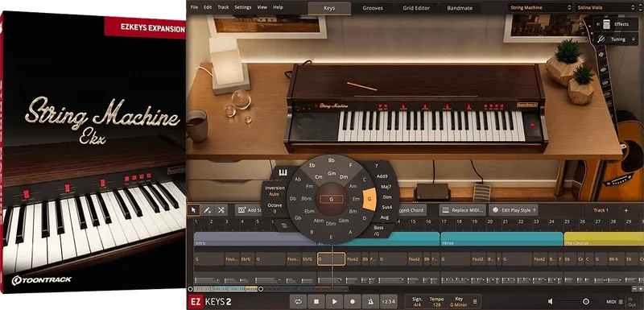The width and height of the screenshot is (644, 310).
Task: Switch to the Grooves tab
Action: 373,8
